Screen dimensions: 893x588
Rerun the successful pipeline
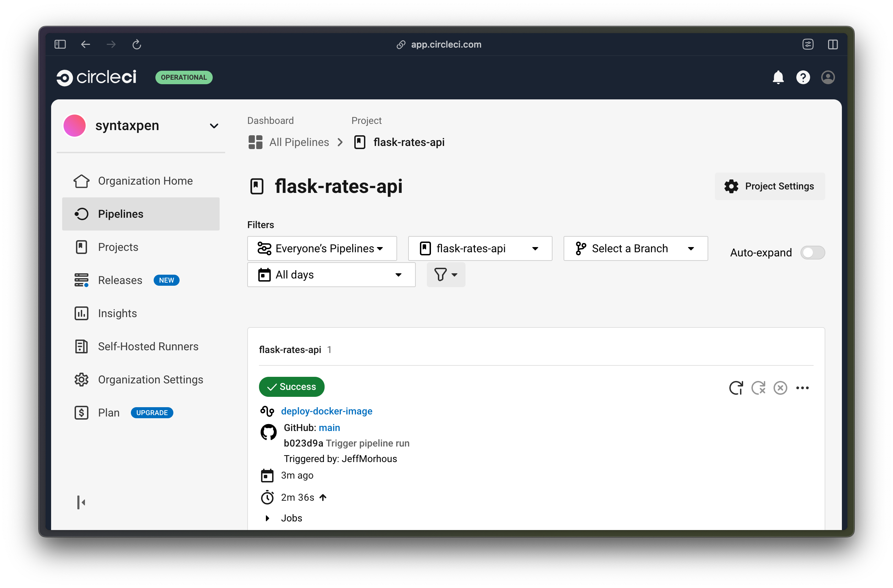[x=736, y=388]
